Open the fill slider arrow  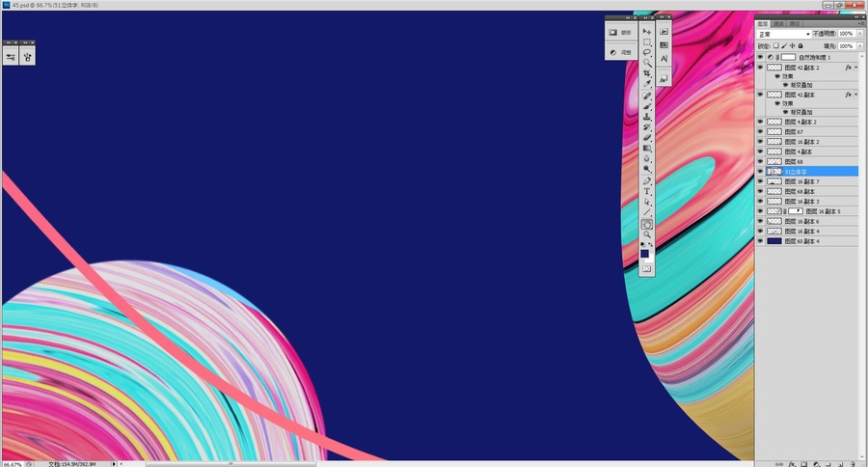click(860, 46)
